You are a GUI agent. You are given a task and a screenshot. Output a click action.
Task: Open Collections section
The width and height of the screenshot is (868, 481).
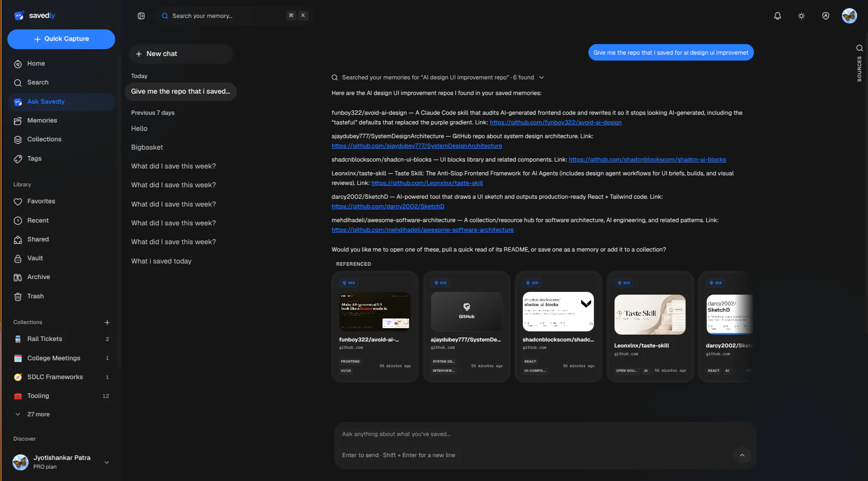61,140
